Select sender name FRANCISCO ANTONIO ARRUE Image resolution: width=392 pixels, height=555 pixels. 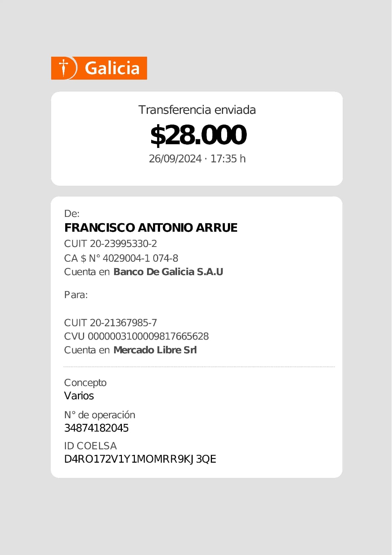pos(151,228)
